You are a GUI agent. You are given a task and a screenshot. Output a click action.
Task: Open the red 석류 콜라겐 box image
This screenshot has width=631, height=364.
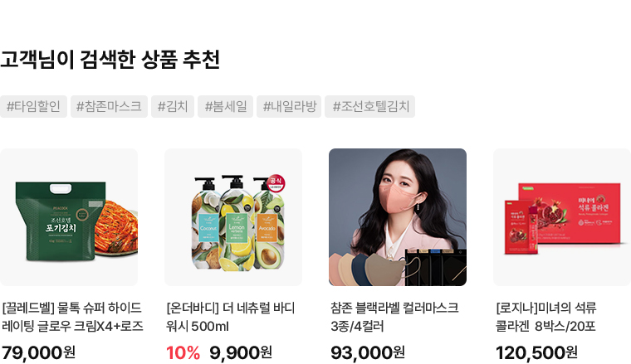point(562,217)
